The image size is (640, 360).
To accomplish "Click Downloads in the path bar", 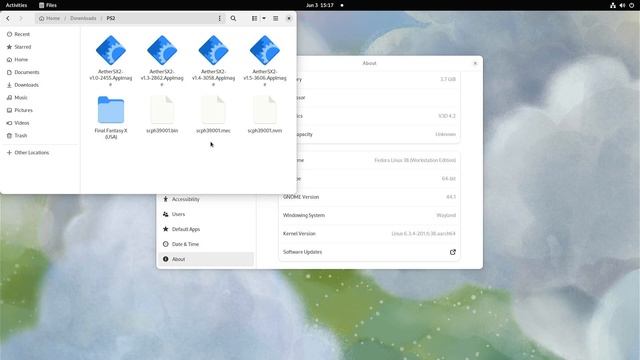I will pos(83,18).
